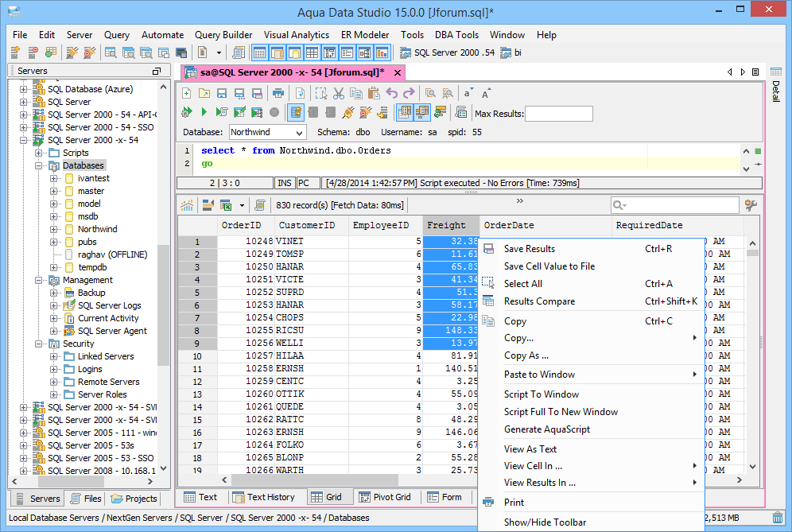Click the server tree vertical scrollbar thumb
The width and height of the screenshot is (792, 532).
pyautogui.click(x=163, y=305)
